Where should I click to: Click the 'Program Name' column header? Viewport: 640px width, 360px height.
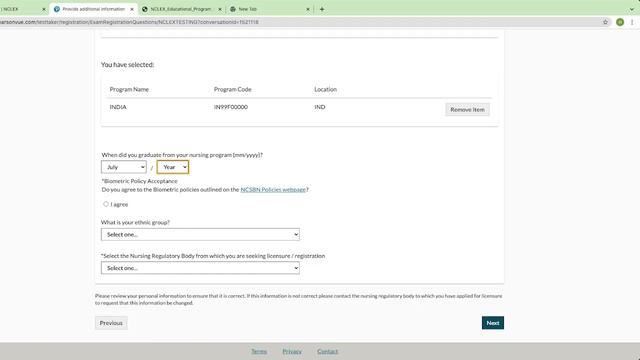point(129,89)
